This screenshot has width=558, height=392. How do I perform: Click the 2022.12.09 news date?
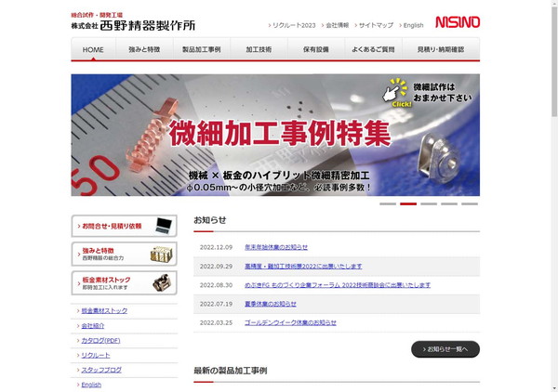coord(216,247)
